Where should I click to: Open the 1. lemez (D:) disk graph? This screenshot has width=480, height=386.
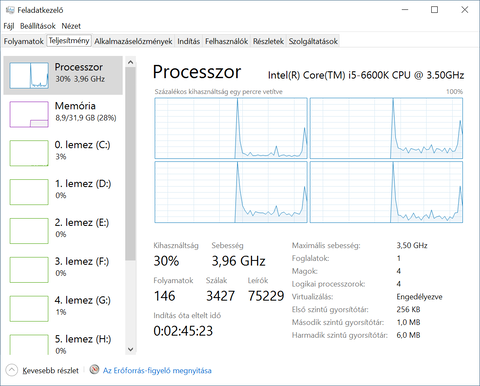(29, 192)
